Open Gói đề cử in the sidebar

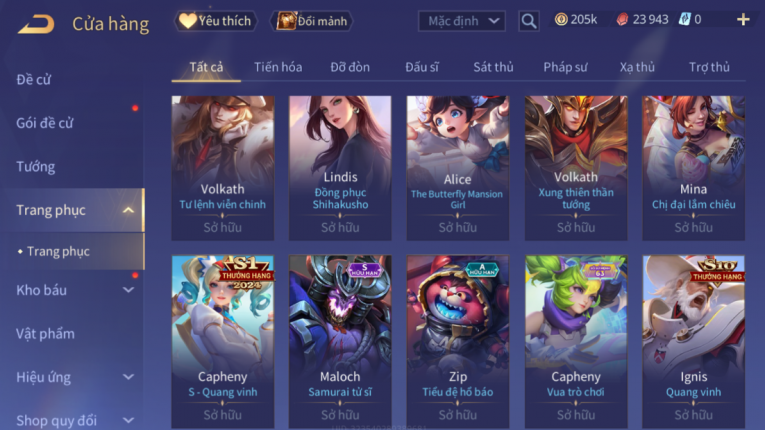[45, 123]
